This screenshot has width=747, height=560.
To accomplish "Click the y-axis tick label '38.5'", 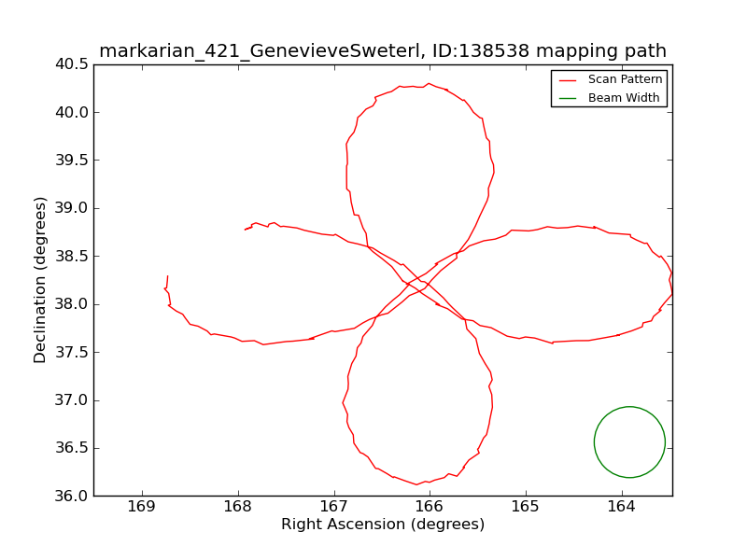I will tap(72, 256).
